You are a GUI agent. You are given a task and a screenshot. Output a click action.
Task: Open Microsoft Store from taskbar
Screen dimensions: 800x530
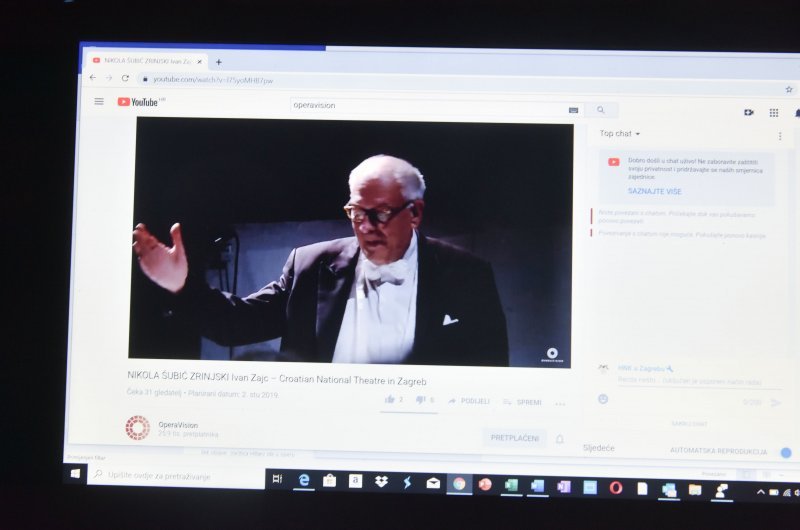pos(330,480)
